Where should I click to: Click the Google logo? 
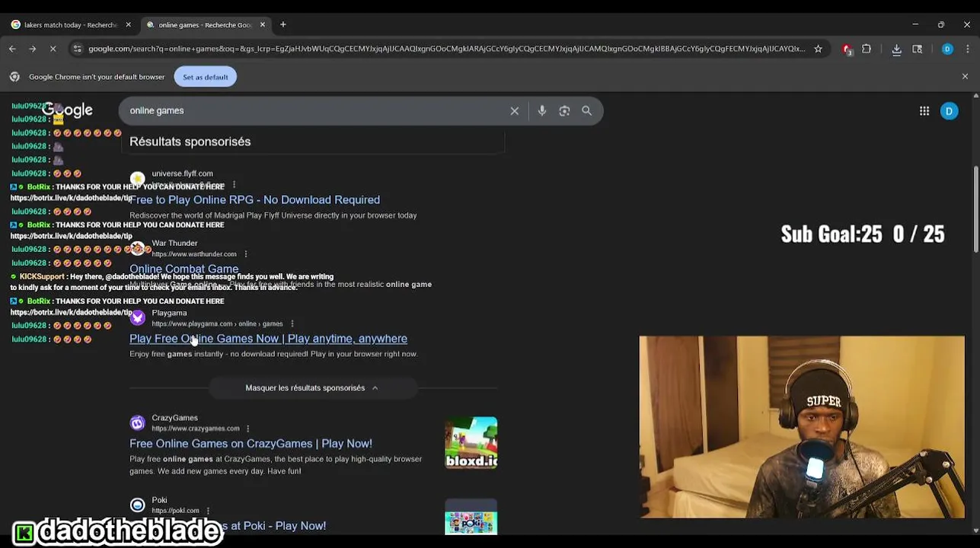pos(68,110)
